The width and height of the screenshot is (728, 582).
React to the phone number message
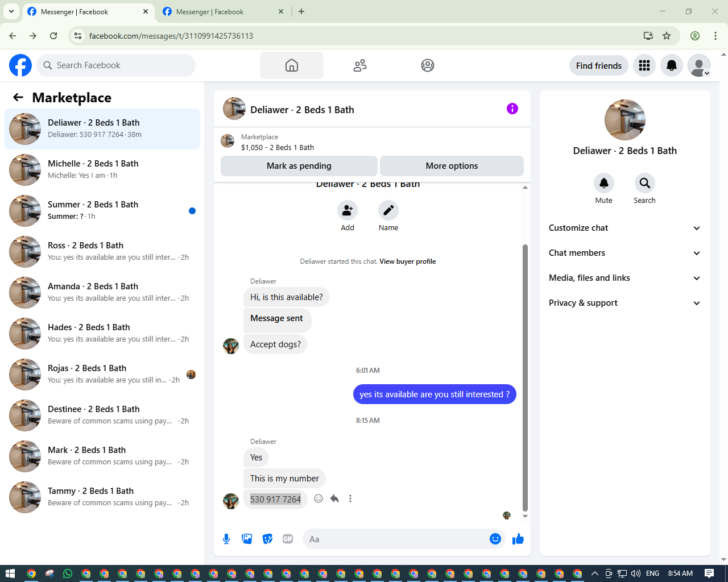coord(318,498)
